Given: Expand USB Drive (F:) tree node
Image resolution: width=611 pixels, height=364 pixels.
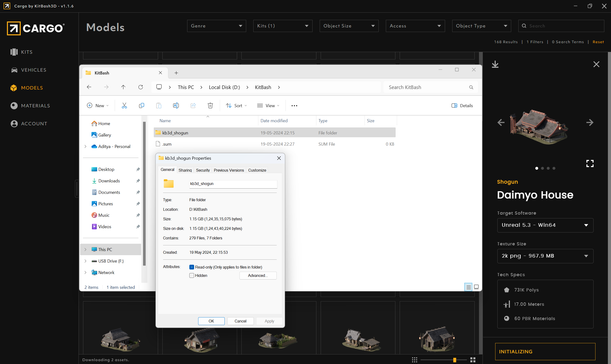Looking at the screenshot, I should [x=85, y=261].
